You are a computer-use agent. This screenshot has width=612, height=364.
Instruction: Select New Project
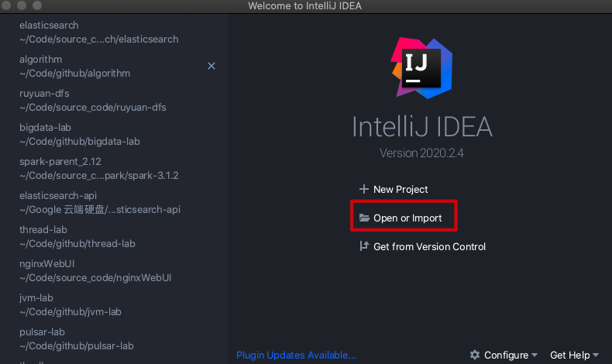coord(401,189)
